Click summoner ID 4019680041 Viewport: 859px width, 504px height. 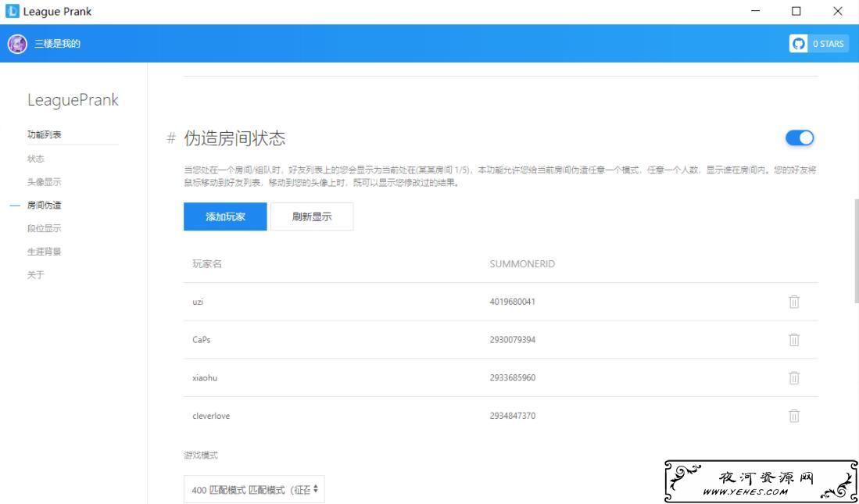click(x=512, y=302)
